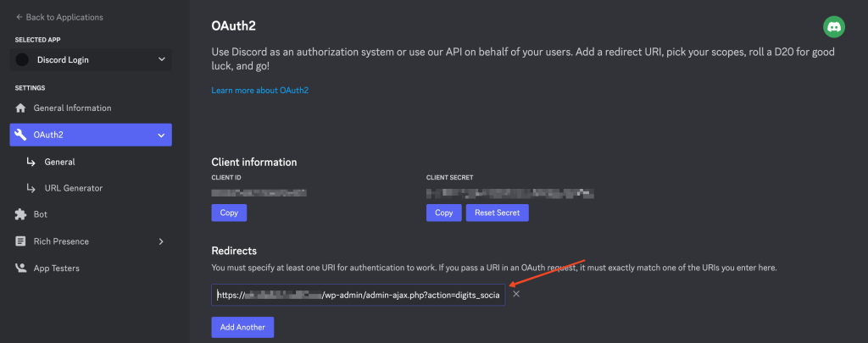Copy the Client Secret
The width and height of the screenshot is (868, 343).
[443, 213]
